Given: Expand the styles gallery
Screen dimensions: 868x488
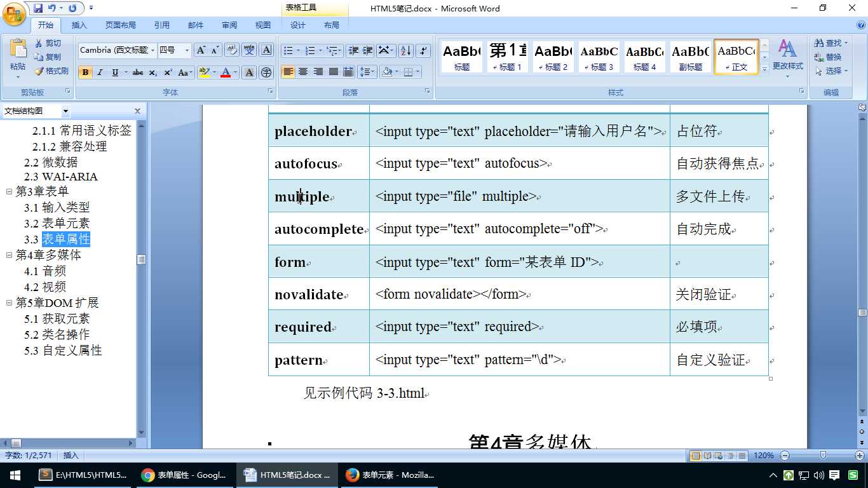Looking at the screenshot, I should [x=765, y=70].
